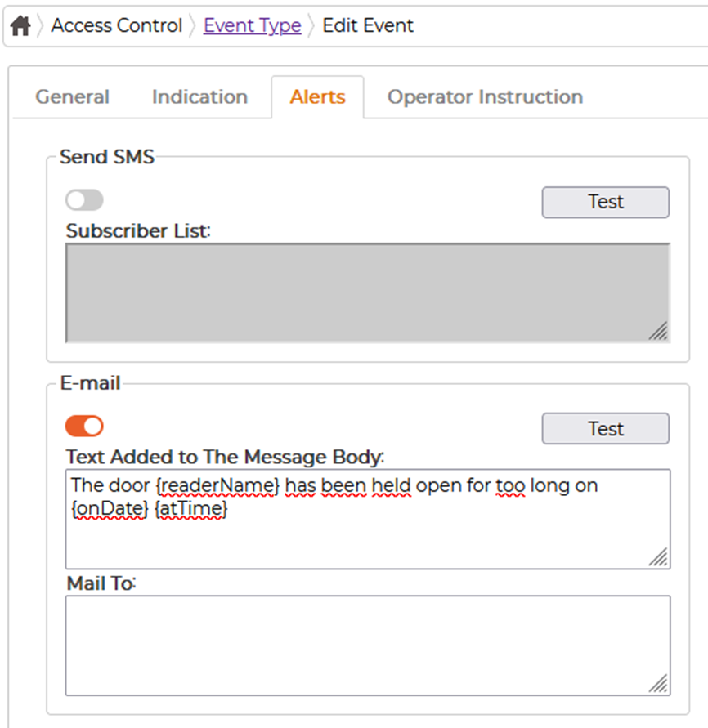Viewport: 708px width, 728px height.
Task: Click Test button in E-mail section
Action: [x=605, y=428]
